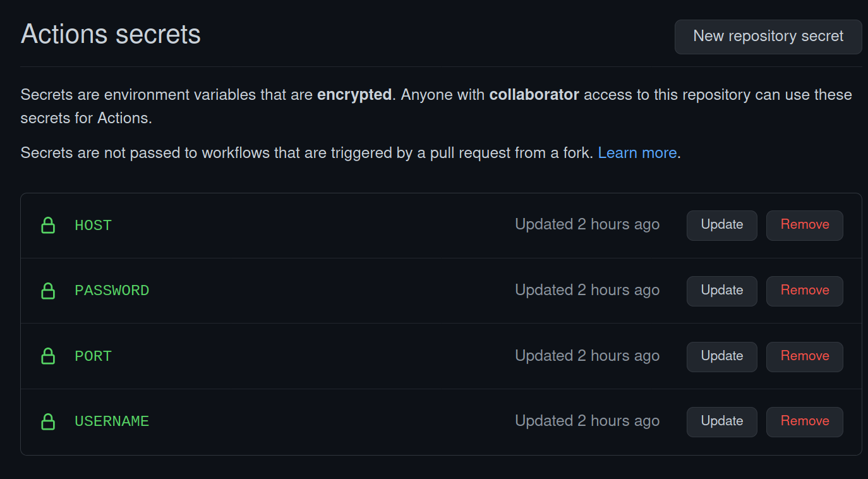Click the lock icon beside PASSWORD
868x479 pixels.
[48, 291]
